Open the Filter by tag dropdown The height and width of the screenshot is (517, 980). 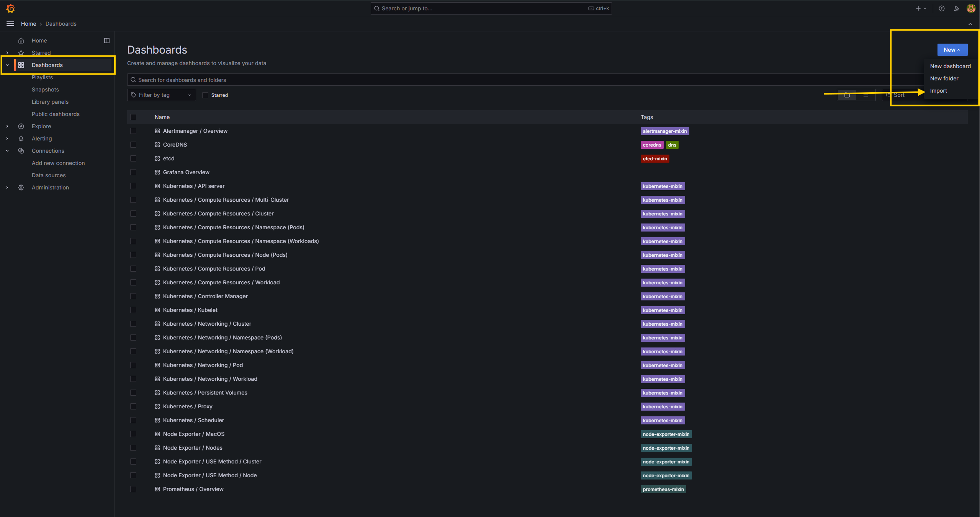161,95
